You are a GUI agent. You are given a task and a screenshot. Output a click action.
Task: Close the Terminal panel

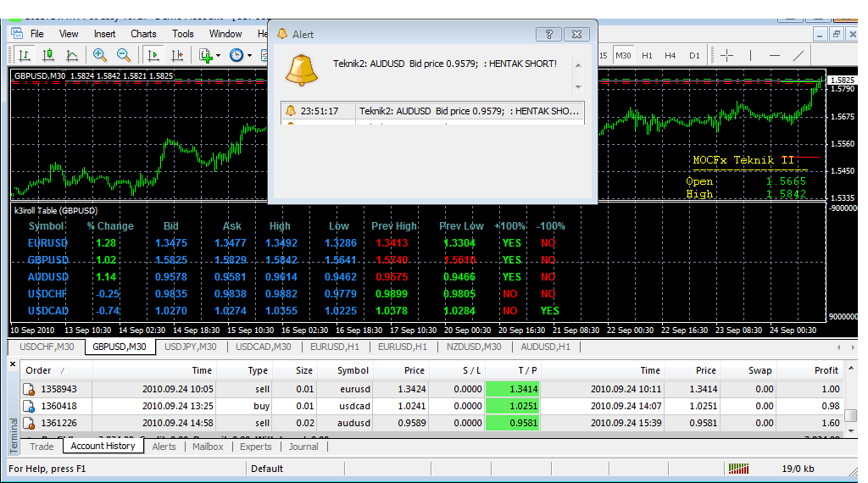(x=13, y=364)
